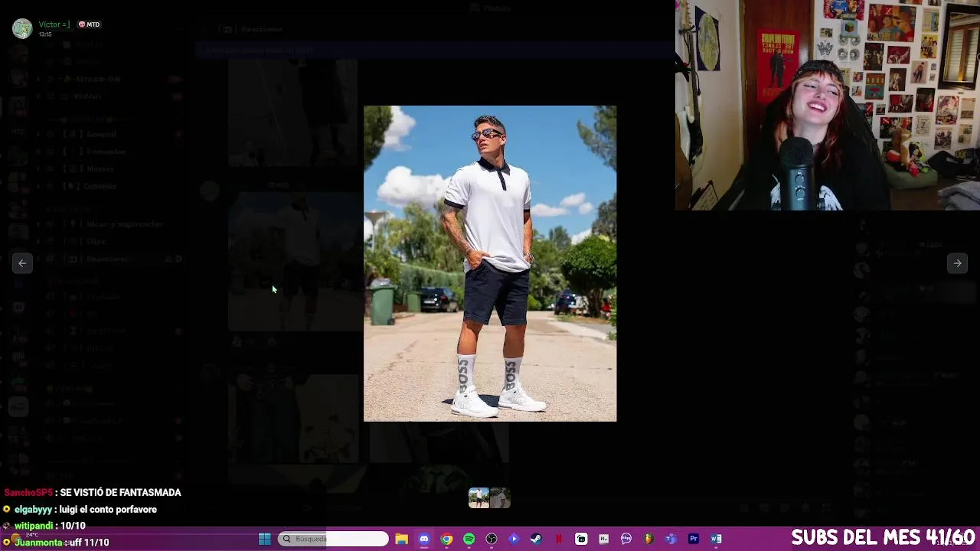Viewport: 980px width, 551px height.
Task: Open the blue play-arrow app in the taskbar
Action: pyautogui.click(x=514, y=539)
